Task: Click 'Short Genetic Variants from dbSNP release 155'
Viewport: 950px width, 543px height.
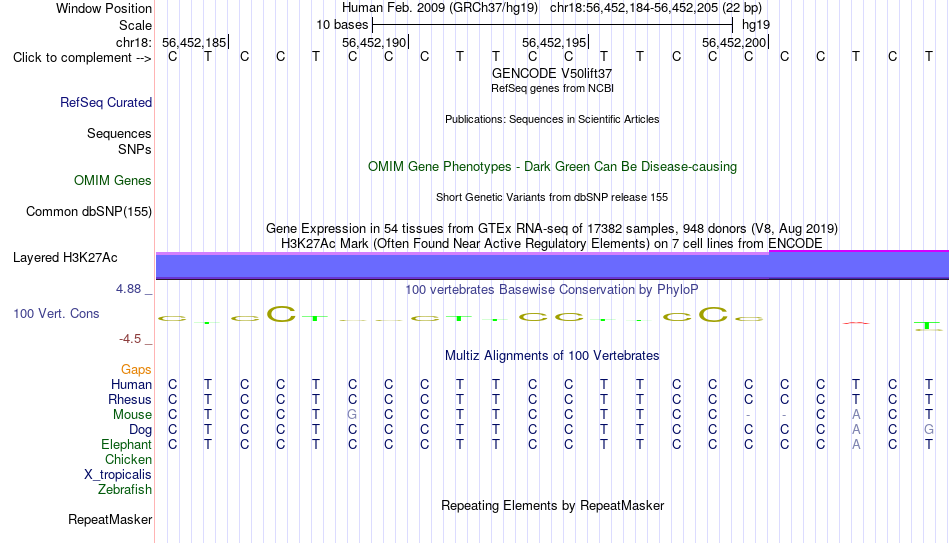Action: pos(552,198)
